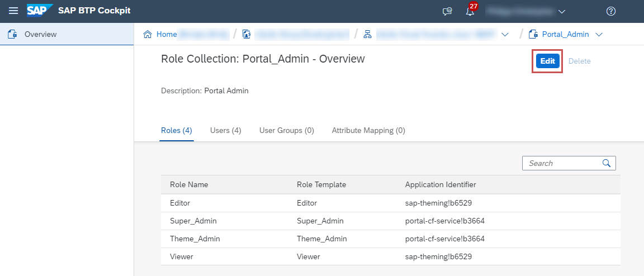This screenshot has height=276, width=644.
Task: Click the search magnifier icon
Action: (606, 163)
